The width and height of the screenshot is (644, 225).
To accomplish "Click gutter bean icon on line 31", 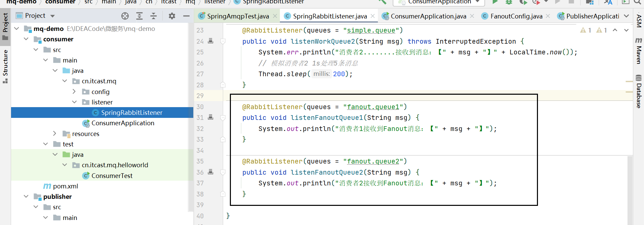I will point(211,117).
